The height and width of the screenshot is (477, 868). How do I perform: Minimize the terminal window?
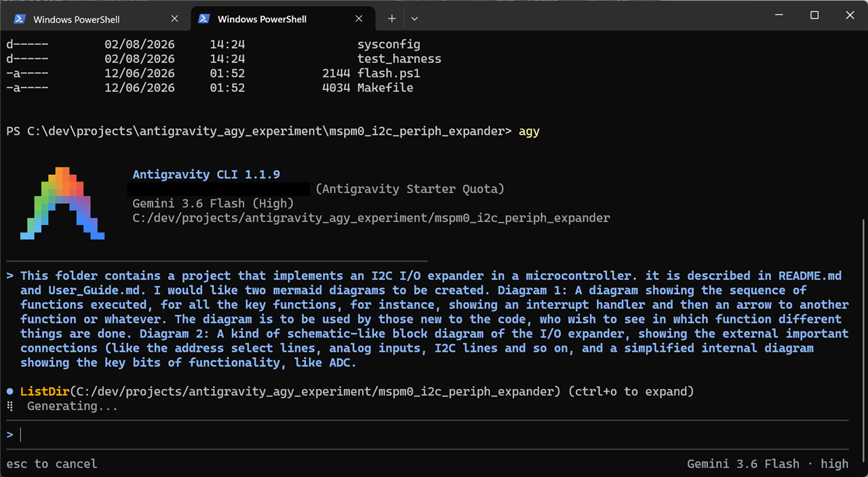[779, 15]
